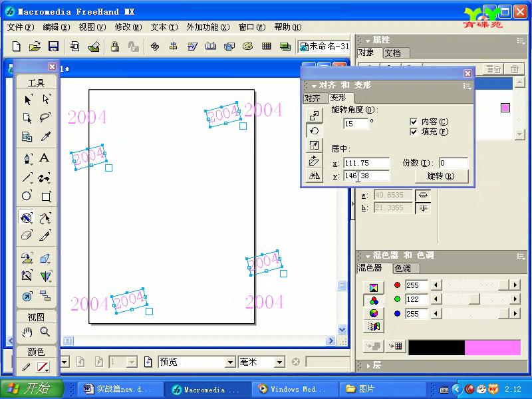Viewport: 532px width, 399px height.
Task: Open 图片 folder taskbar item
Action: point(382,389)
